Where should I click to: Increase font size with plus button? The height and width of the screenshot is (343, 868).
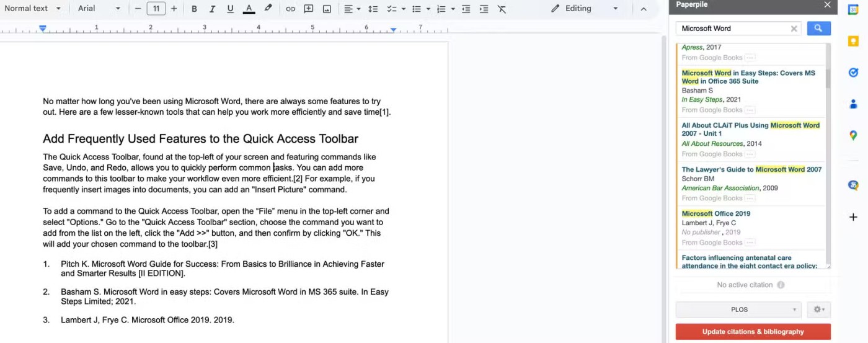174,9
